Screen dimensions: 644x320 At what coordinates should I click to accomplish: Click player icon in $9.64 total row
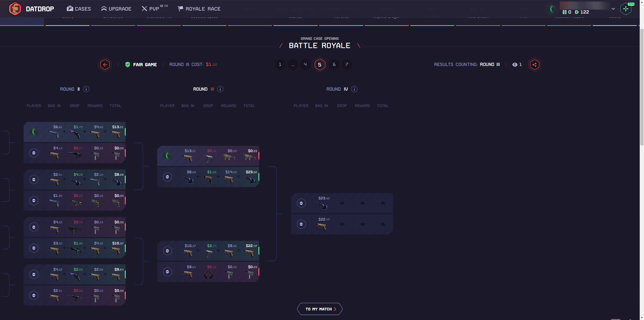[x=34, y=274]
